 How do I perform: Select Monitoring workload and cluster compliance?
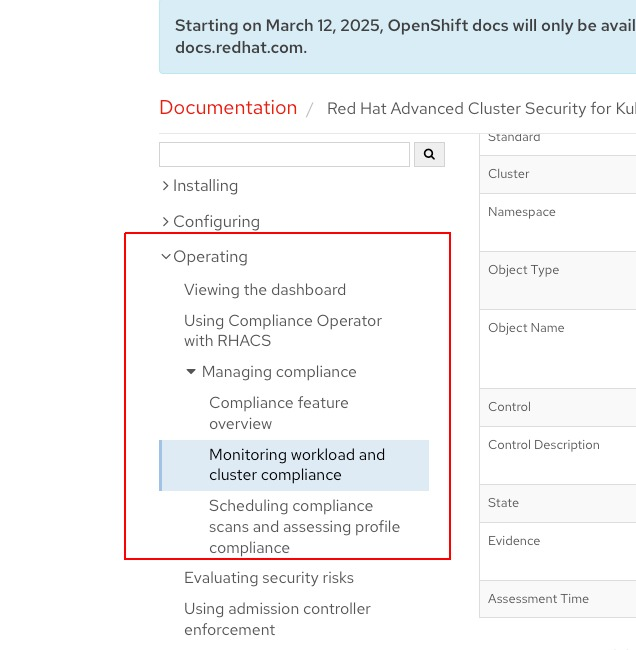[294, 465]
